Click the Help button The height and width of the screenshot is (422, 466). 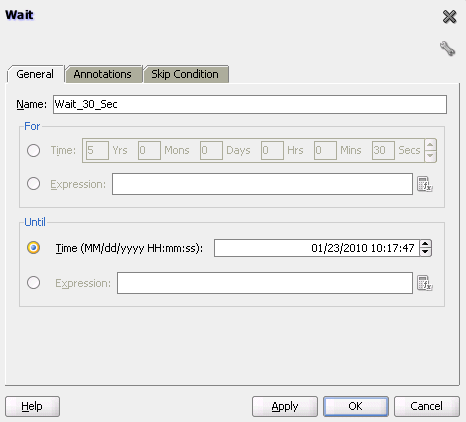pyautogui.click(x=32, y=406)
